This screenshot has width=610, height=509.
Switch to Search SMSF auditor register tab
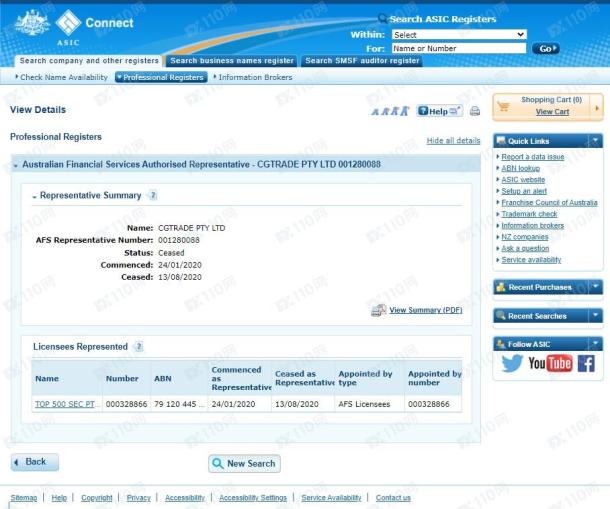[362, 61]
